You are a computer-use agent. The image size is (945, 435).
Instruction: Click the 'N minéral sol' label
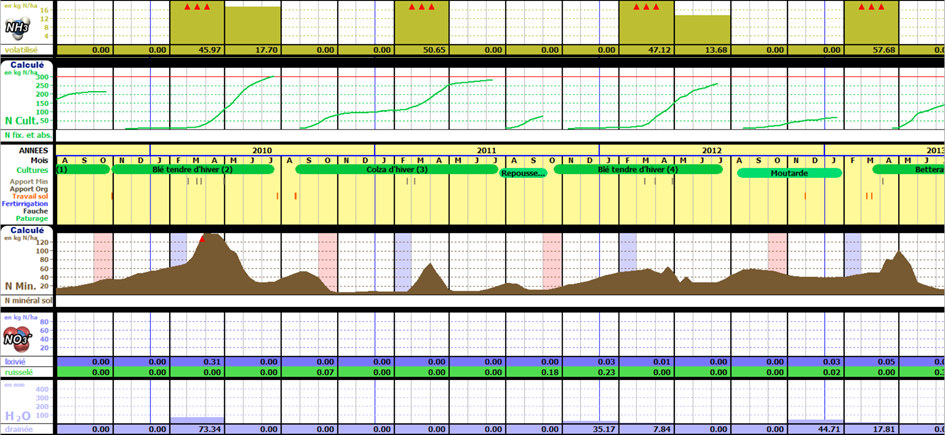point(28,300)
